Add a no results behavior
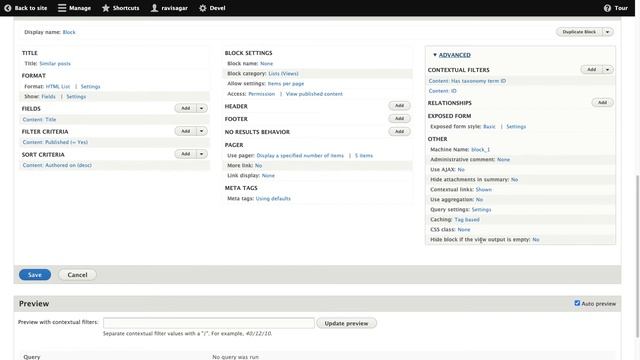 399,131
